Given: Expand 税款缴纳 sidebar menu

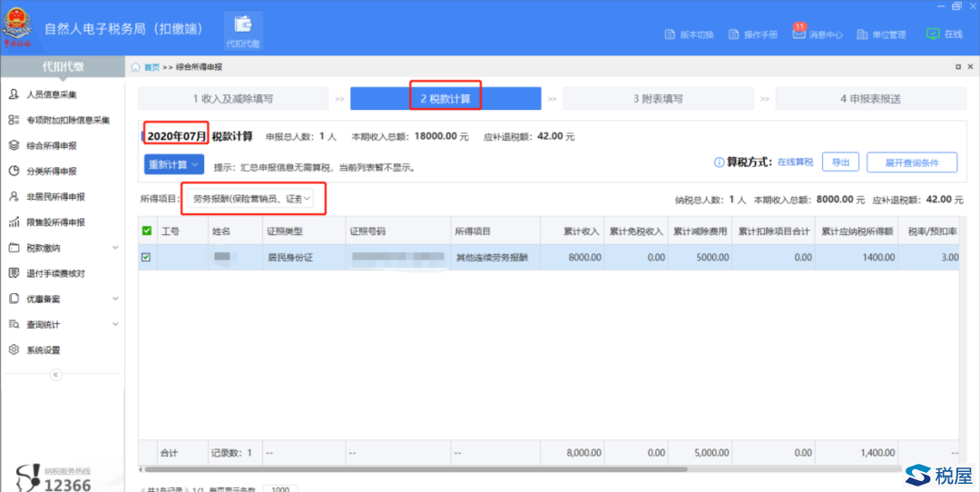Looking at the screenshot, I should pyautogui.click(x=114, y=248).
